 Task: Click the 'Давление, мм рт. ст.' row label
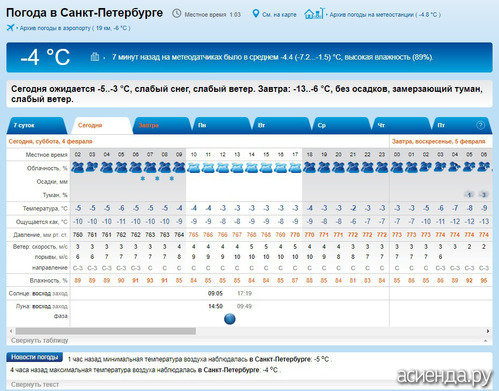[x=40, y=235]
